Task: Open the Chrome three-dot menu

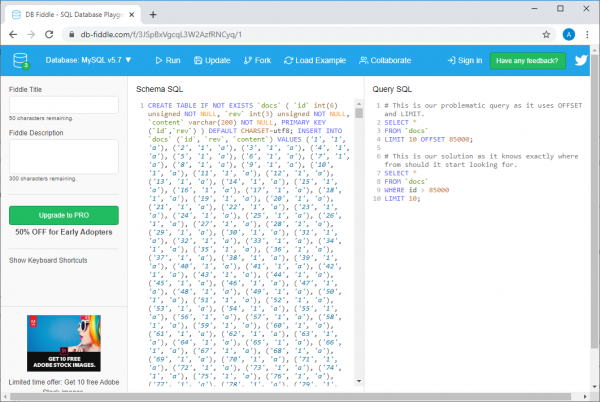Action: click(588, 33)
